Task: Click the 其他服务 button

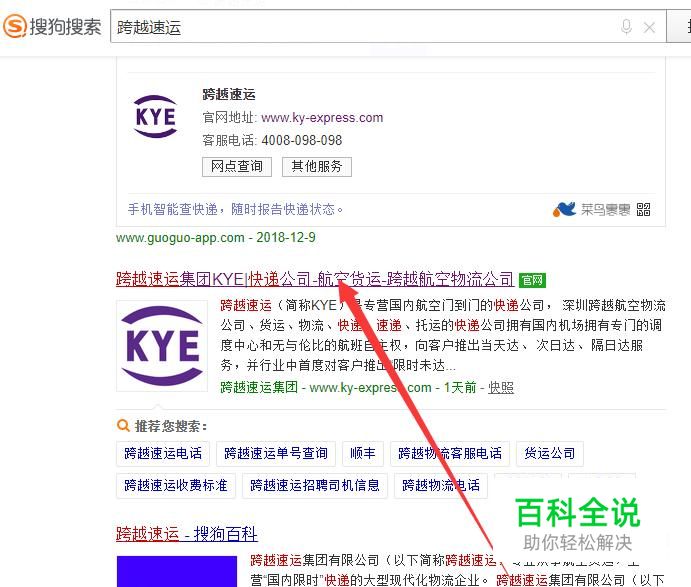Action: [x=316, y=167]
